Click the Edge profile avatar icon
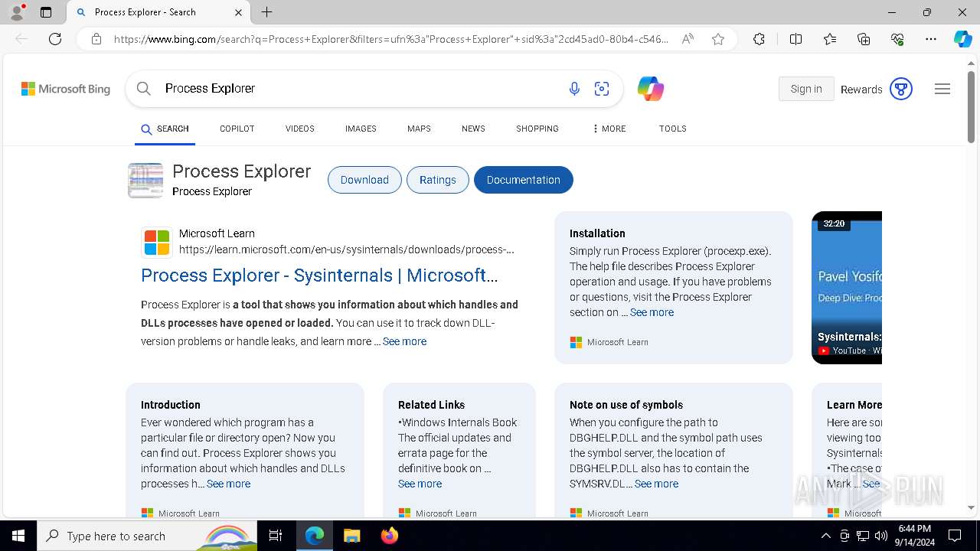This screenshot has width=980, height=551. [17, 12]
